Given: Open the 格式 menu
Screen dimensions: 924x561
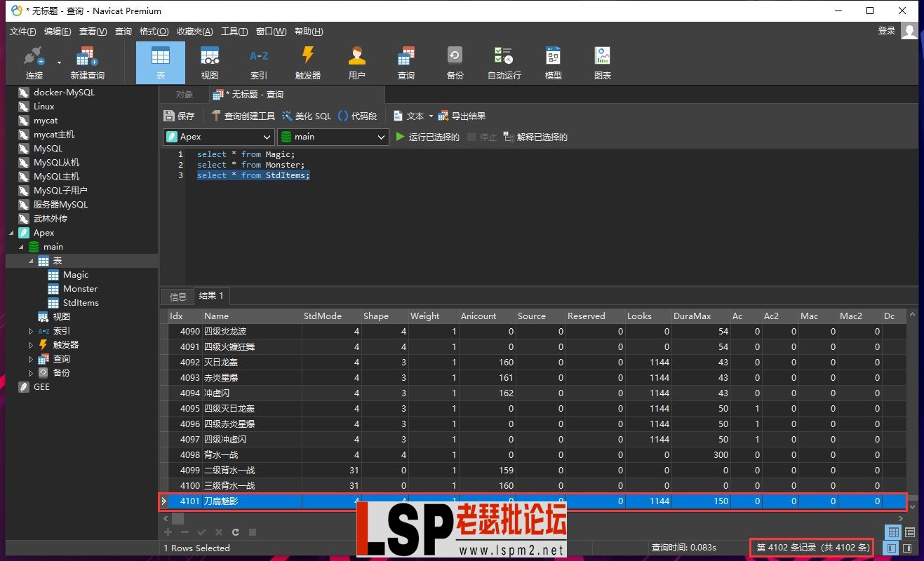Looking at the screenshot, I should click(154, 31).
